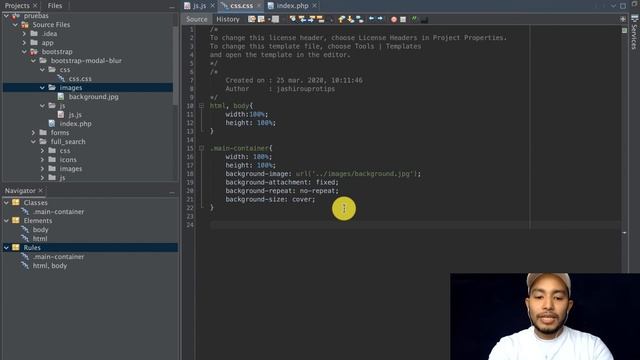The image size is (640, 360).
Task: Collapse the html, body code fold
Action: pos(201,106)
